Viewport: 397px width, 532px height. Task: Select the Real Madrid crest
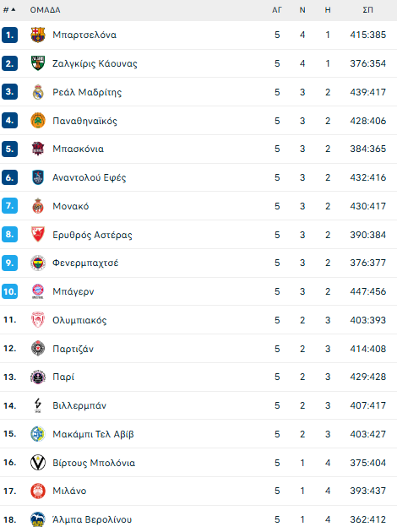[x=38, y=92]
